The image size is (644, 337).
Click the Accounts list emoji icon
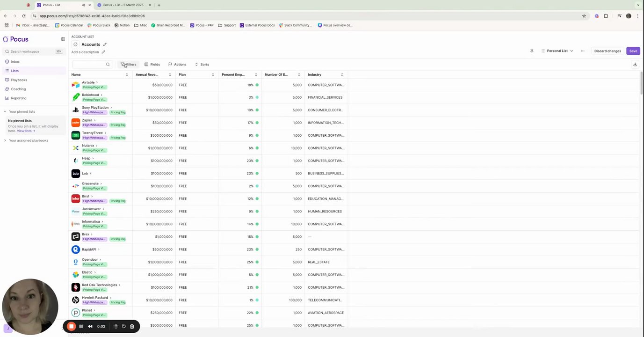pyautogui.click(x=75, y=44)
